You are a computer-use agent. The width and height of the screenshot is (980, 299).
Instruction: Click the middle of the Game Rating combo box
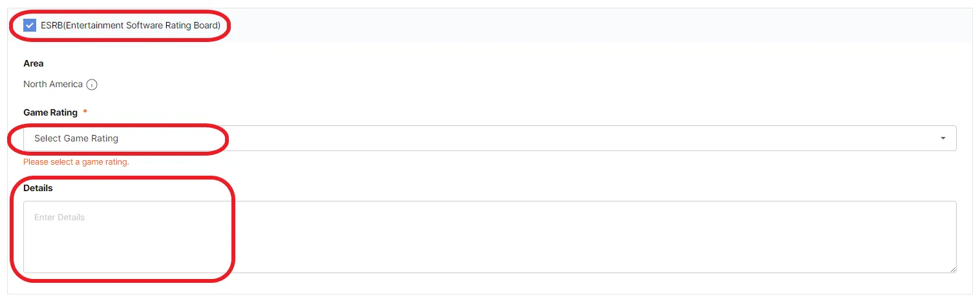coord(489,138)
